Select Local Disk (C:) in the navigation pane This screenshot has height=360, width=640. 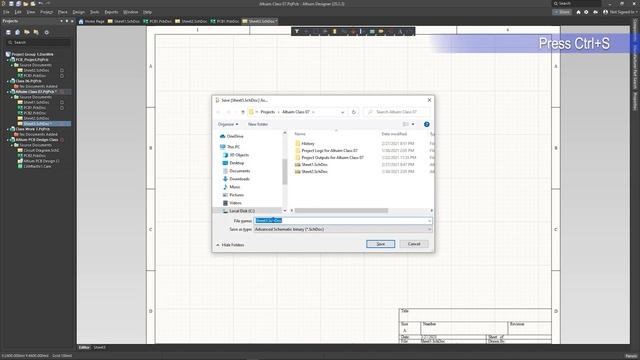pos(239,211)
